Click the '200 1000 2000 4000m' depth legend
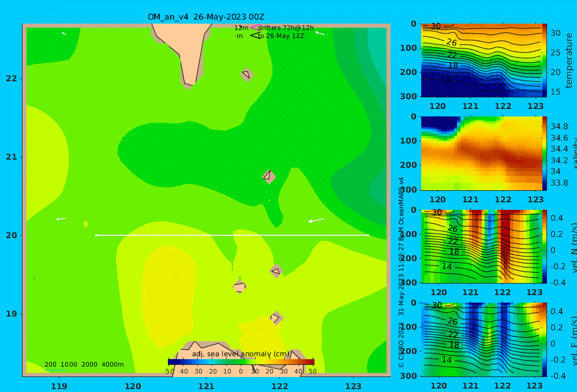577x392 pixels. [x=84, y=364]
